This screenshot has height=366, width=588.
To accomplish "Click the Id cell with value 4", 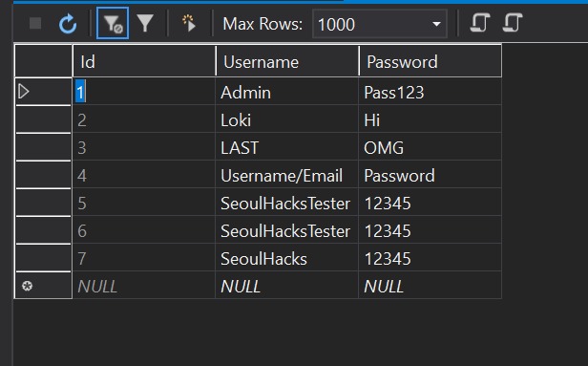I will point(144,175).
